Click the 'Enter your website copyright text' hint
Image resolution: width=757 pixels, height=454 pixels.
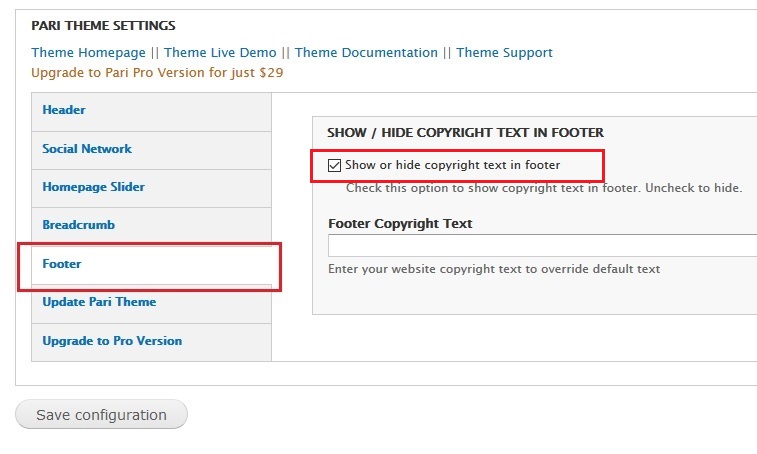pos(494,269)
